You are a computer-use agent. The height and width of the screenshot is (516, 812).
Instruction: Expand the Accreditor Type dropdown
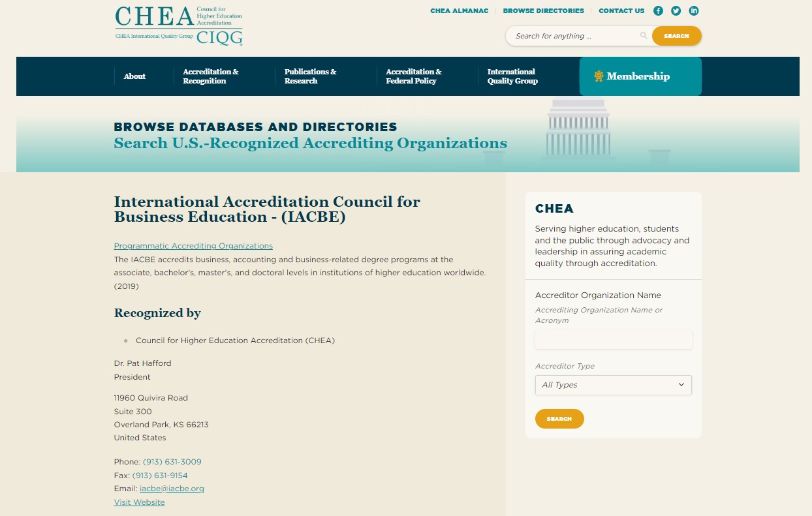[613, 385]
